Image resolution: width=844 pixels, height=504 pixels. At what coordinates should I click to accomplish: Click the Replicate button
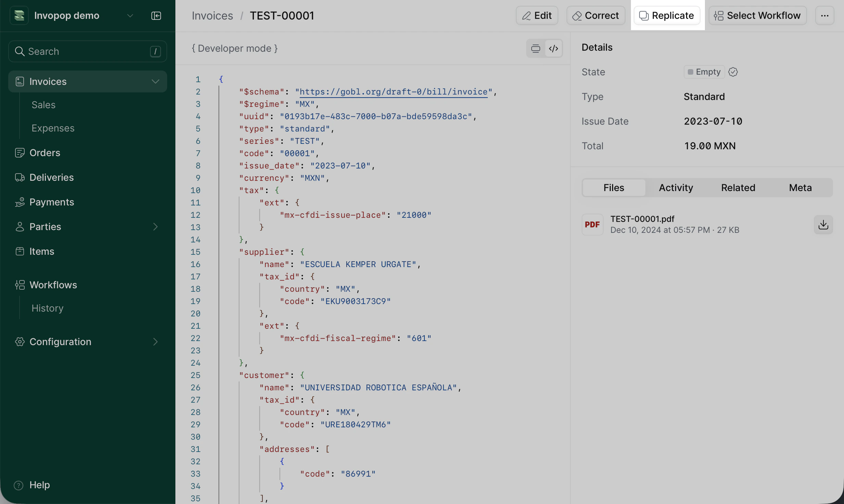667,16
